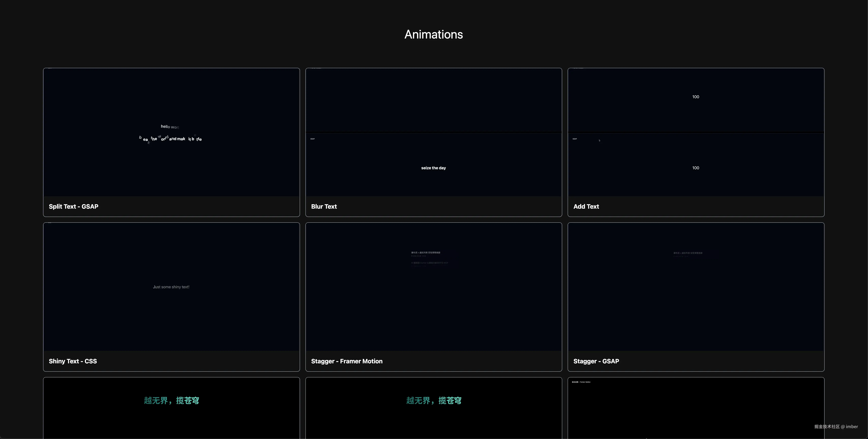Select the text 'seize the day'

pyautogui.click(x=433, y=167)
